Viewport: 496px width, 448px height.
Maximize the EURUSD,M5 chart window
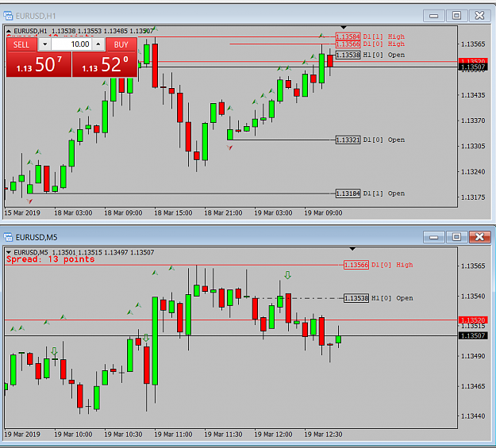[x=456, y=237]
